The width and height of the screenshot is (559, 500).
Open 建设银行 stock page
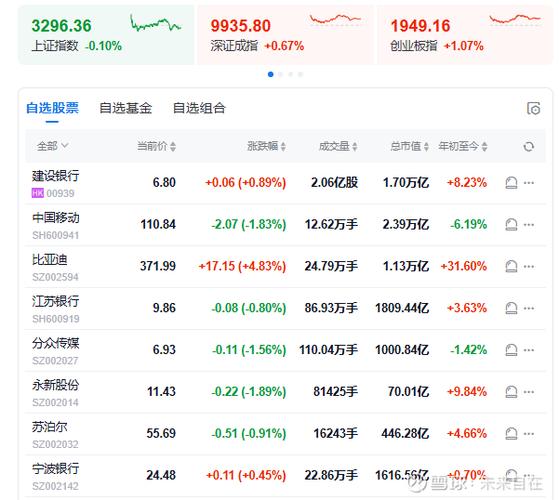(56, 176)
